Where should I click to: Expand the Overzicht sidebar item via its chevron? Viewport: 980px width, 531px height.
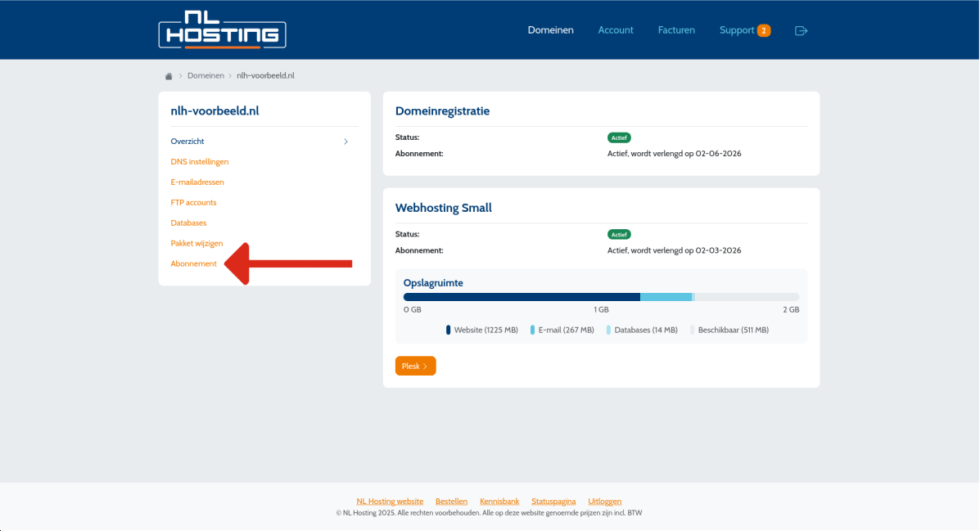pos(345,141)
